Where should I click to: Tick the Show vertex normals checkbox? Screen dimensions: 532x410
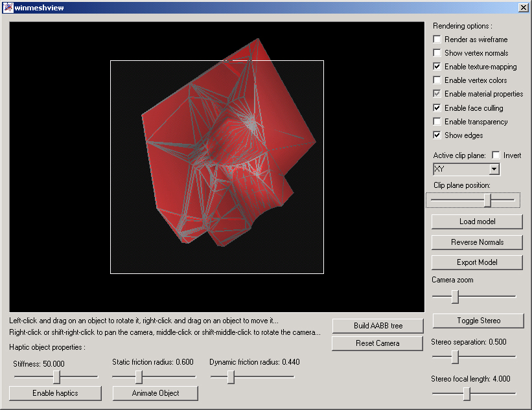coord(437,53)
